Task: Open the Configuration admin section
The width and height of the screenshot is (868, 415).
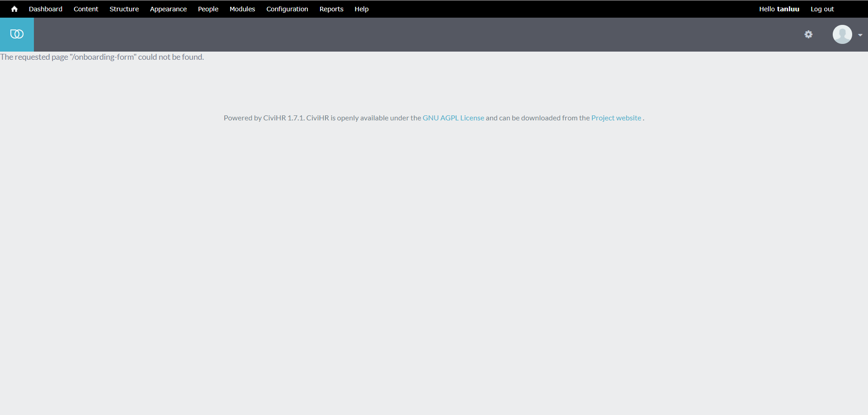Action: click(287, 9)
